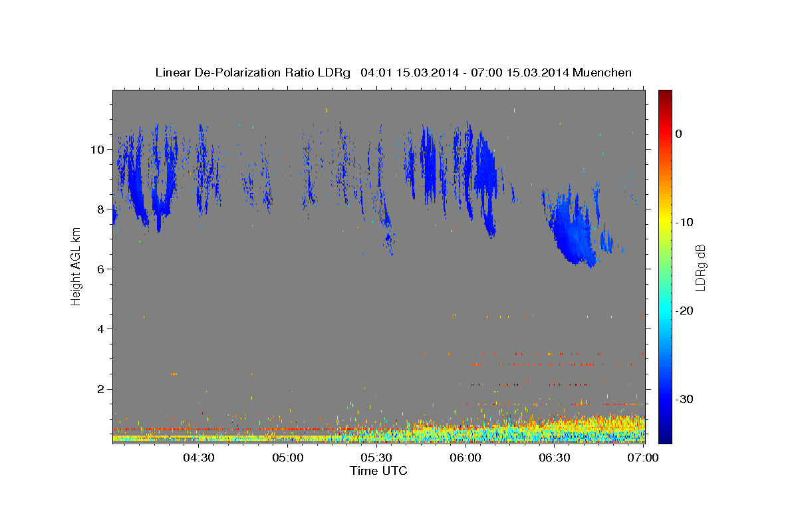Image resolution: width=798 pixels, height=532 pixels.
Task: Click the colorbar value '0'
Action: [679, 134]
